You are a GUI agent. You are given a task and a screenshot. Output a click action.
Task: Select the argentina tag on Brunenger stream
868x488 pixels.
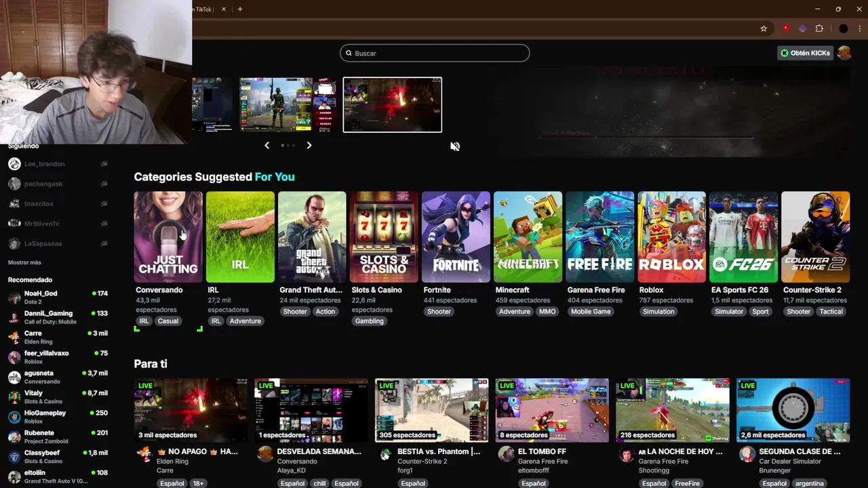[x=810, y=483]
